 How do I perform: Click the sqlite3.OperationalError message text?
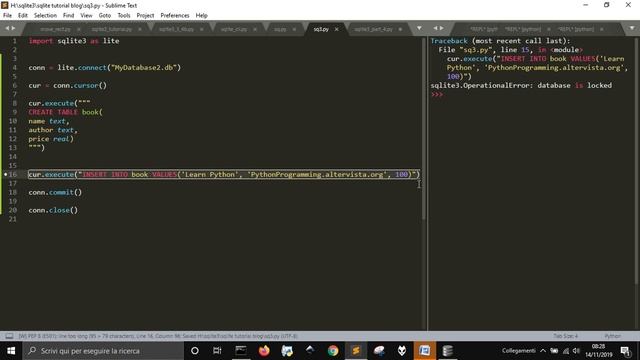tap(521, 85)
